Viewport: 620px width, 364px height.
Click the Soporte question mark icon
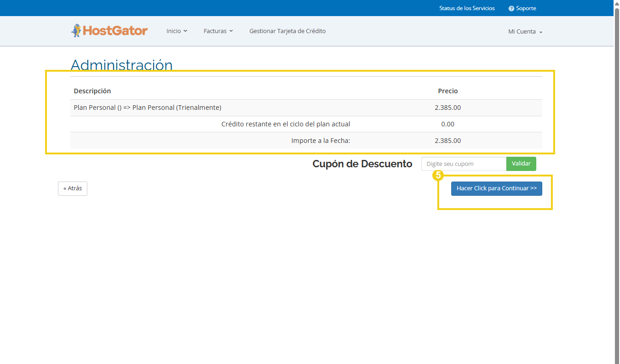coord(511,9)
